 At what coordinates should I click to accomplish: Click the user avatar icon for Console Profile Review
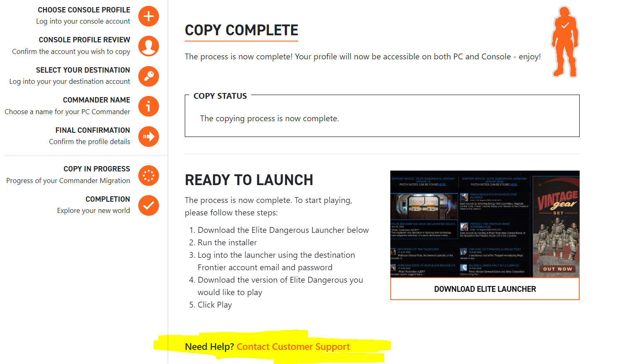(149, 46)
